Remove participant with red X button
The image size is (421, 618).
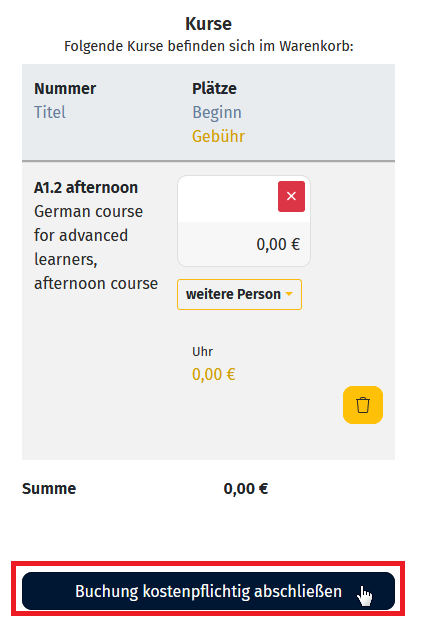(x=291, y=196)
